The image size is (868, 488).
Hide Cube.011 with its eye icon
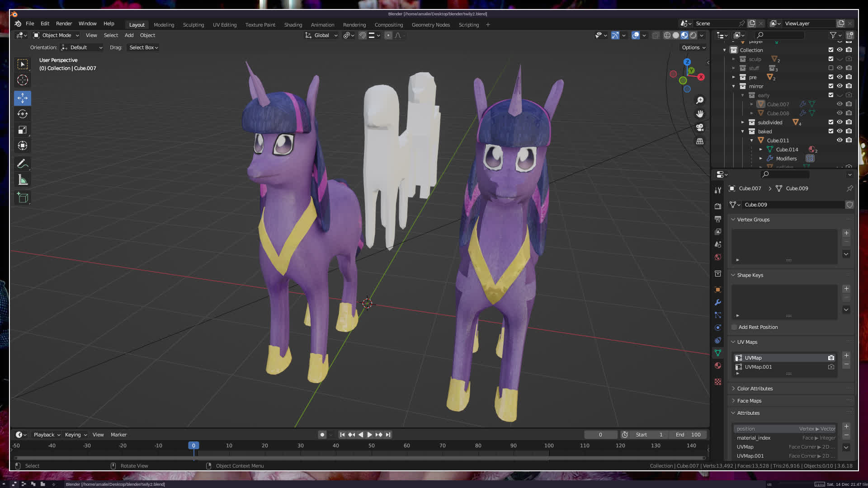(840, 141)
